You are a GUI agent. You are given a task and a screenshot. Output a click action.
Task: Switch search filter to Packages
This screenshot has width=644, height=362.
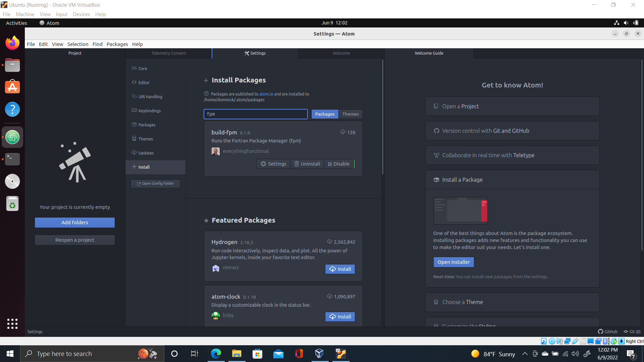[325, 114]
